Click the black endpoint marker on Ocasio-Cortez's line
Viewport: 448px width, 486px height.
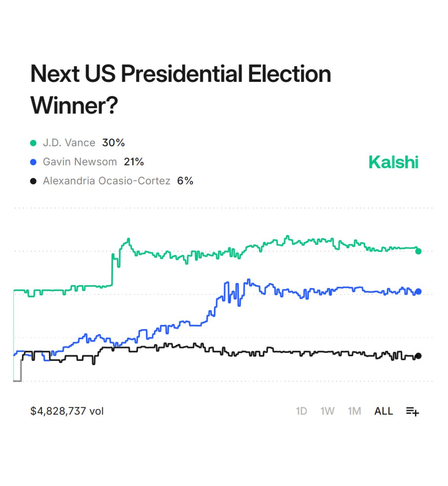tap(418, 356)
